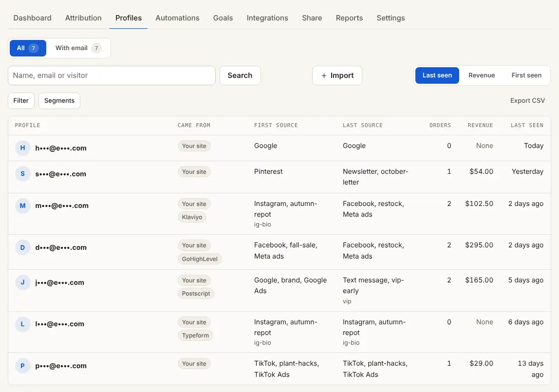Click the 'Yesterday' last seen value
The image size is (559, 392).
tap(527, 171)
